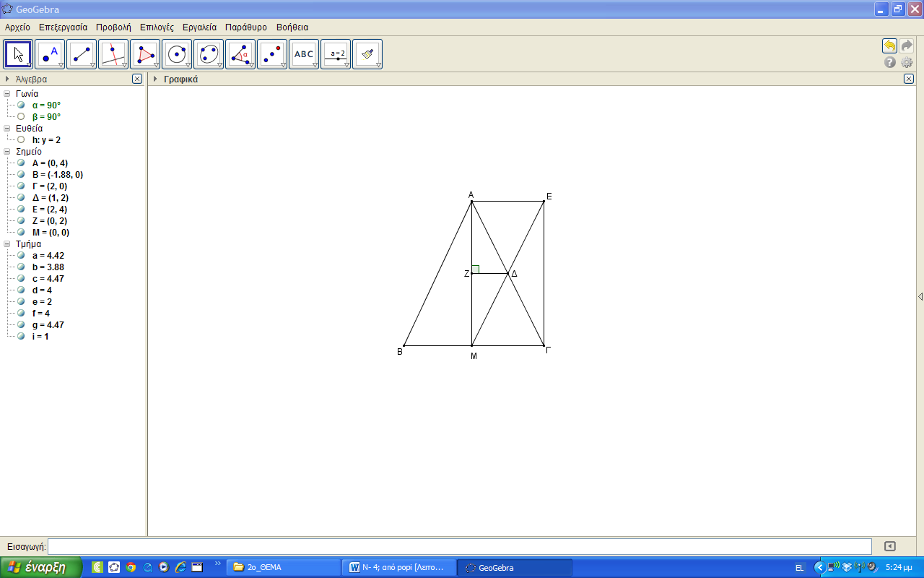Close the Άλγεβρα panel with X

137,79
